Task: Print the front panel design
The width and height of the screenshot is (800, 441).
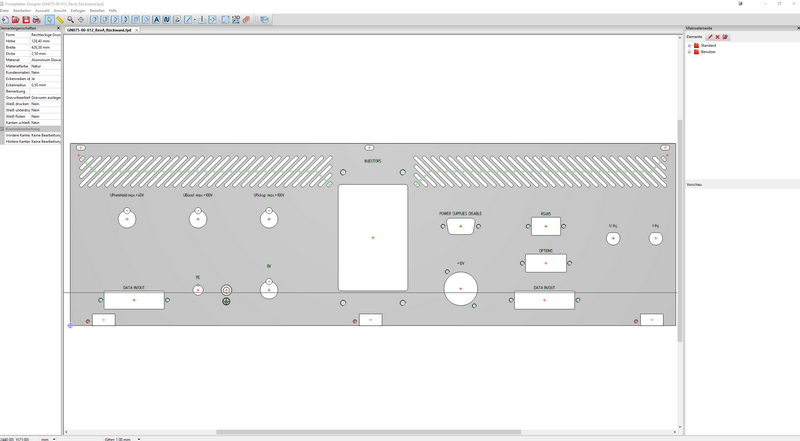Action: click(x=36, y=19)
